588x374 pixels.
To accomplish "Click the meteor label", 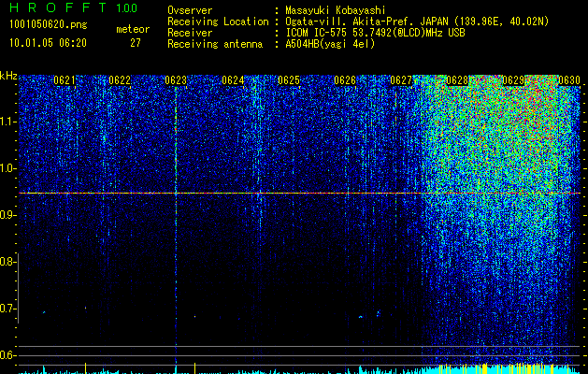I will (133, 29).
